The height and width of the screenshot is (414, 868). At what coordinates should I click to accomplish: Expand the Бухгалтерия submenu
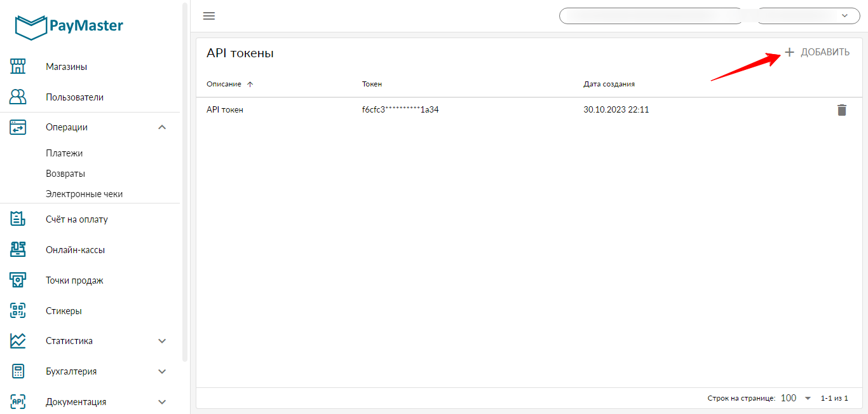point(162,371)
